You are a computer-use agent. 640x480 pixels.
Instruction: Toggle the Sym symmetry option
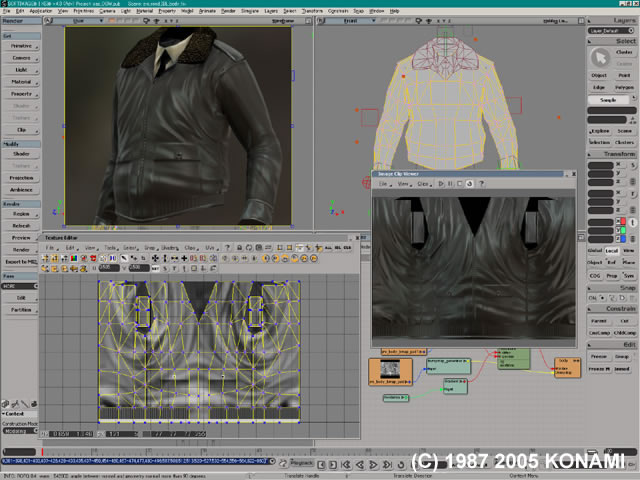[x=629, y=276]
